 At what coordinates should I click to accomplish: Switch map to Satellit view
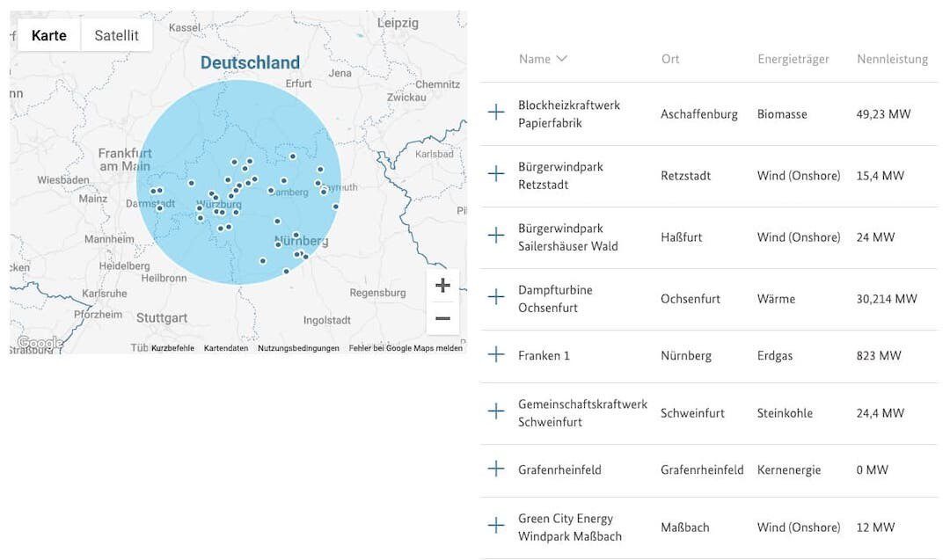[116, 35]
